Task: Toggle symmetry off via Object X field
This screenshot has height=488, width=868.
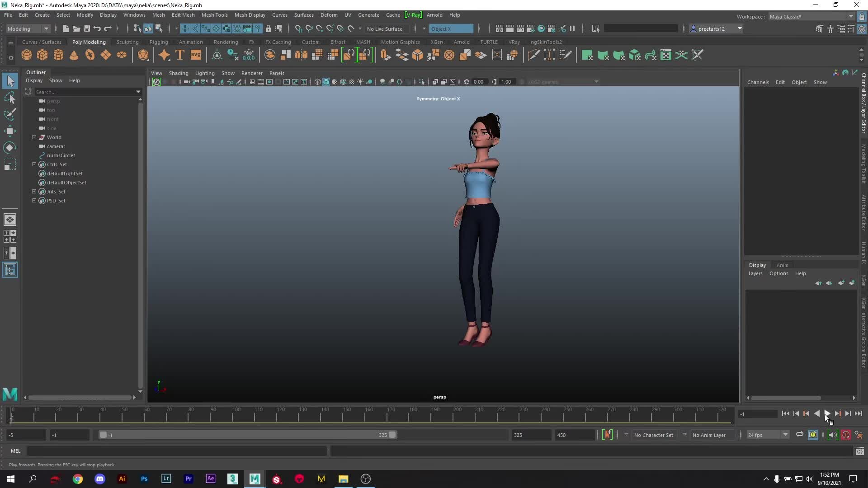Action: (451, 28)
